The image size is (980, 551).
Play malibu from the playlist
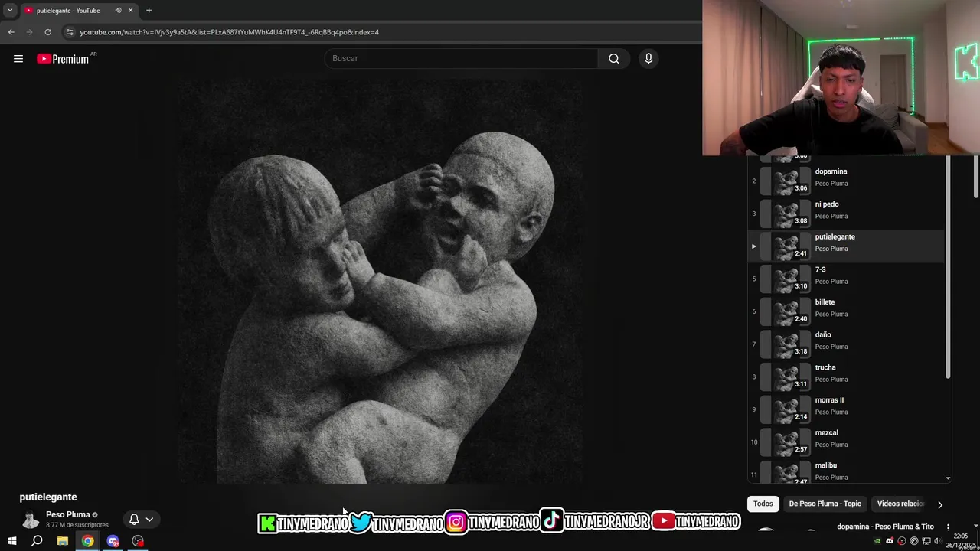tap(846, 471)
